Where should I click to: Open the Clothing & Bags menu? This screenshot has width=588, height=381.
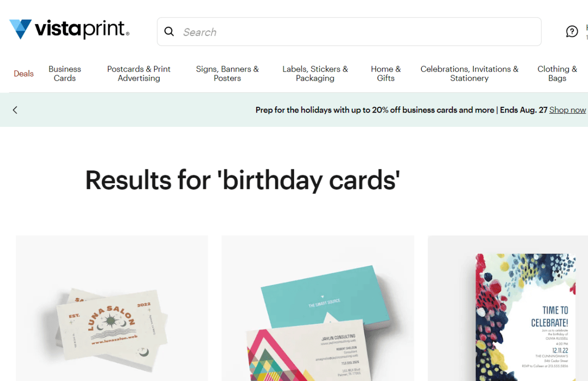tap(557, 73)
